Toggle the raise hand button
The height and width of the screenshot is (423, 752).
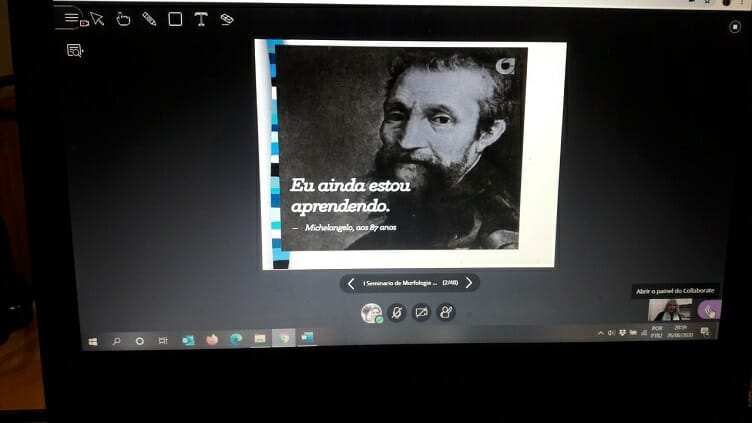(446, 313)
